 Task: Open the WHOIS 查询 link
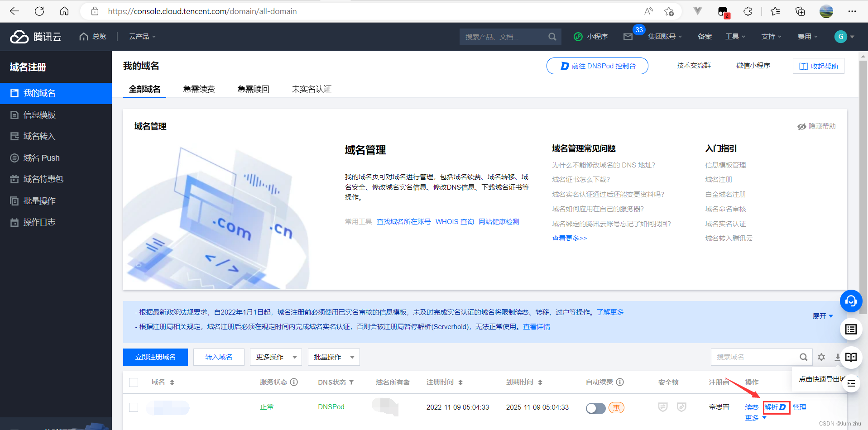point(454,221)
